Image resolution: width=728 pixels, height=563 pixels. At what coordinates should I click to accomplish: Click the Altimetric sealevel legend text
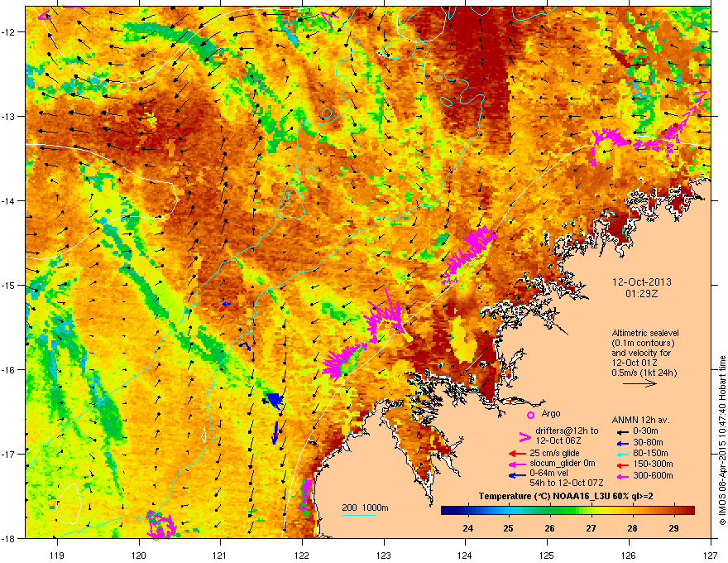click(x=645, y=333)
